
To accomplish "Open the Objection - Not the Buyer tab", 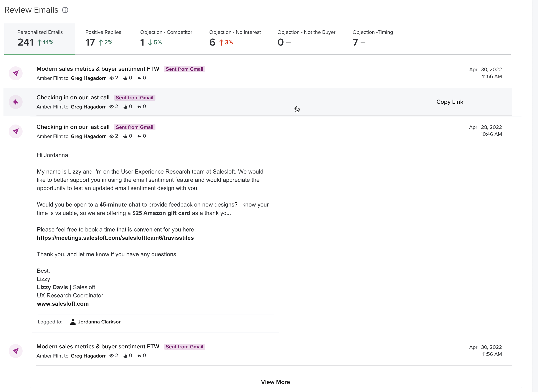I will [306, 38].
